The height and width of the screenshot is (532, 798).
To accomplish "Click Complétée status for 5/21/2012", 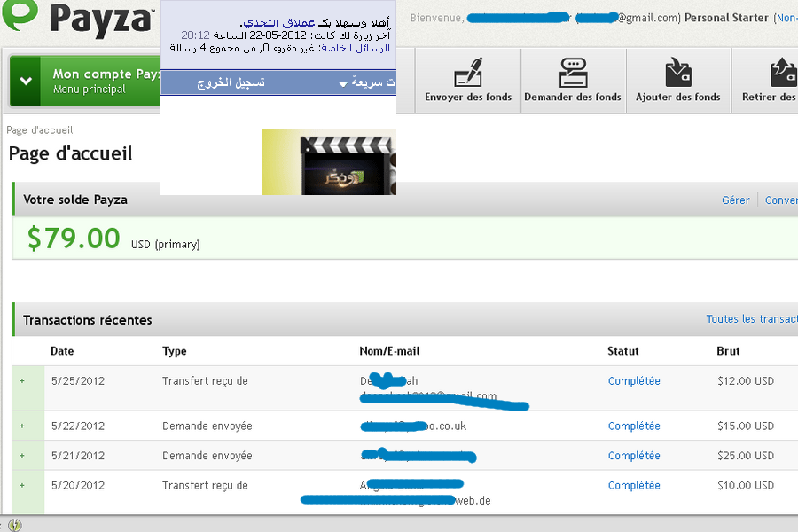I will (x=634, y=455).
